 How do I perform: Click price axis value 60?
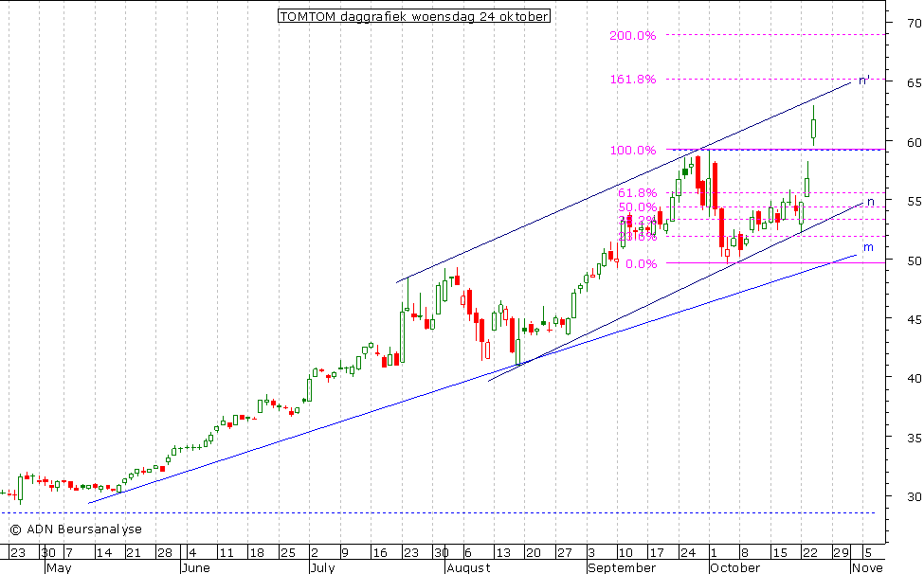click(x=914, y=142)
